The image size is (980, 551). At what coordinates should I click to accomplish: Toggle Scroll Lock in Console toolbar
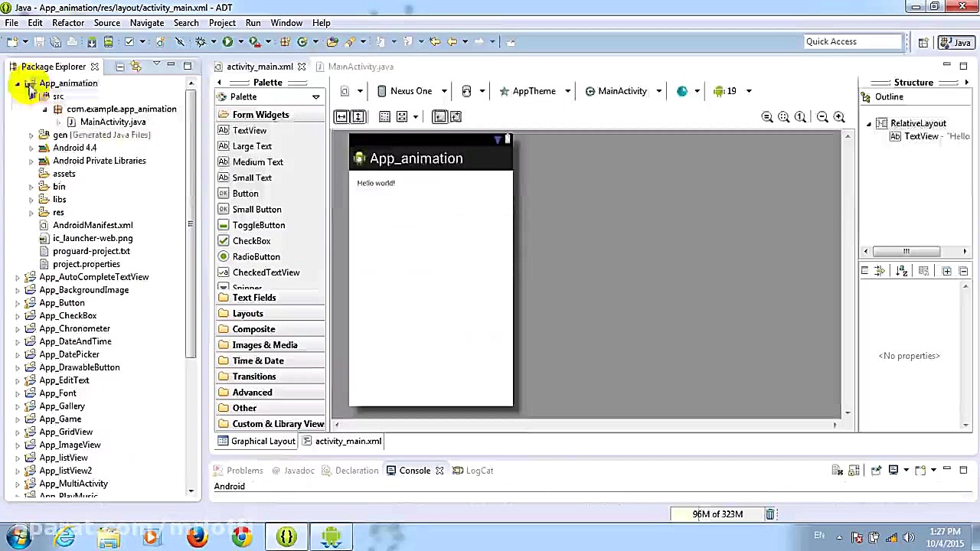click(854, 471)
